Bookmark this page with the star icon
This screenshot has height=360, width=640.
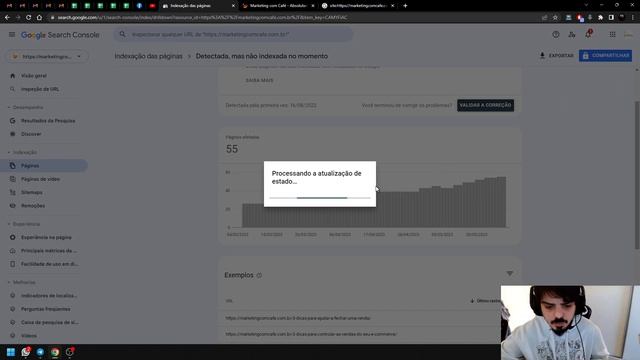click(555, 18)
